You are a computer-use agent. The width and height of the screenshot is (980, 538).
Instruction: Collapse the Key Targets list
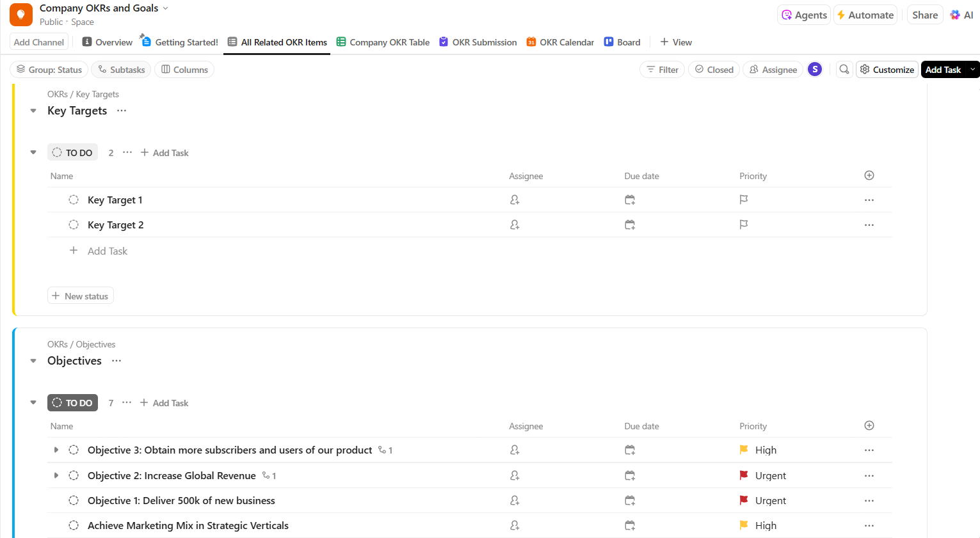click(x=33, y=111)
